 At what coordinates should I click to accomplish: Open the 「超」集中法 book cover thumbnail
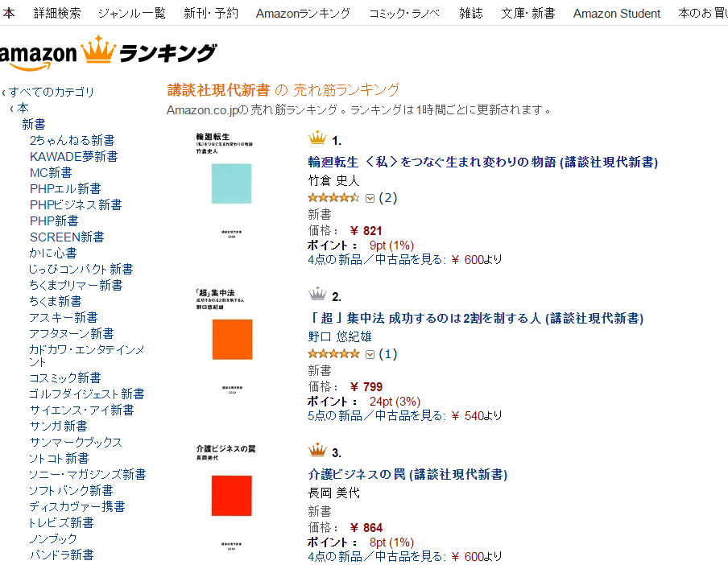pyautogui.click(x=231, y=342)
